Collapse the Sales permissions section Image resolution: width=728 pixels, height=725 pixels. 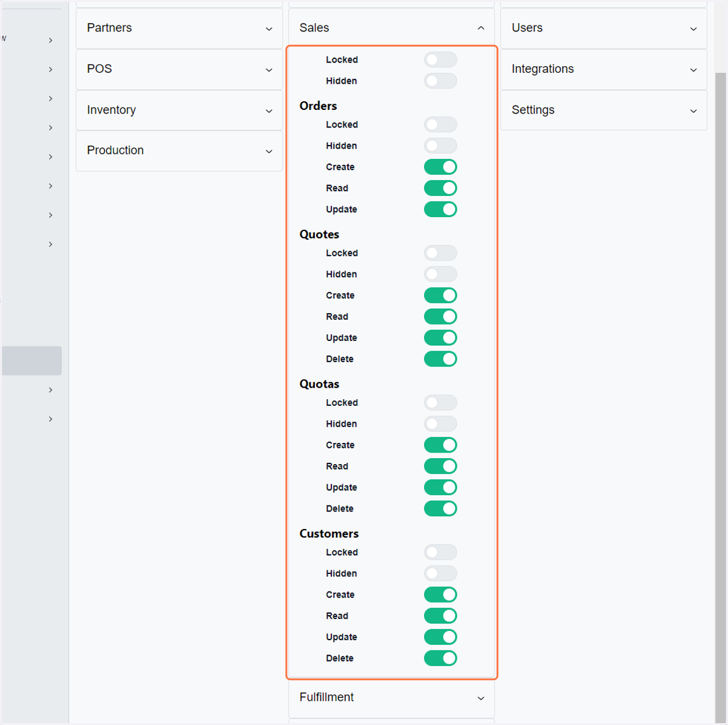tap(391, 28)
